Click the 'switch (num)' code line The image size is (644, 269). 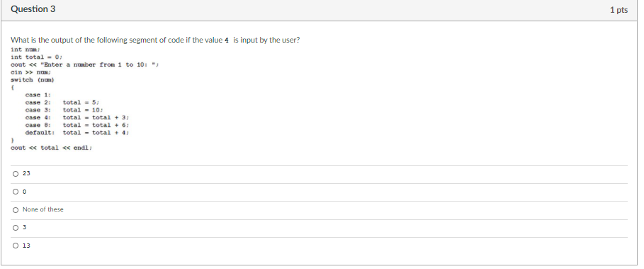tap(33, 79)
